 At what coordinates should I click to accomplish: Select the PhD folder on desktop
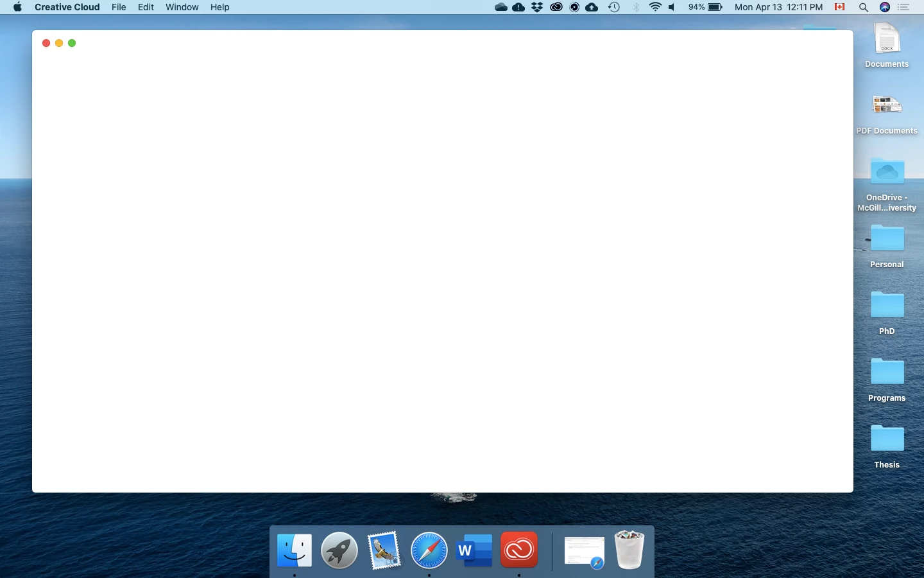coord(887,312)
